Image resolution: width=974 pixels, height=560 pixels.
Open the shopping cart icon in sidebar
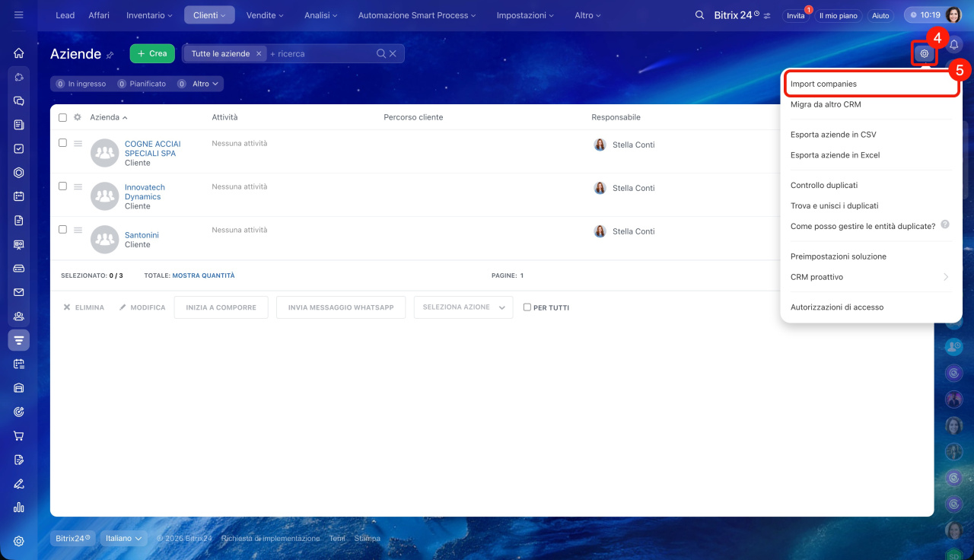tap(19, 436)
